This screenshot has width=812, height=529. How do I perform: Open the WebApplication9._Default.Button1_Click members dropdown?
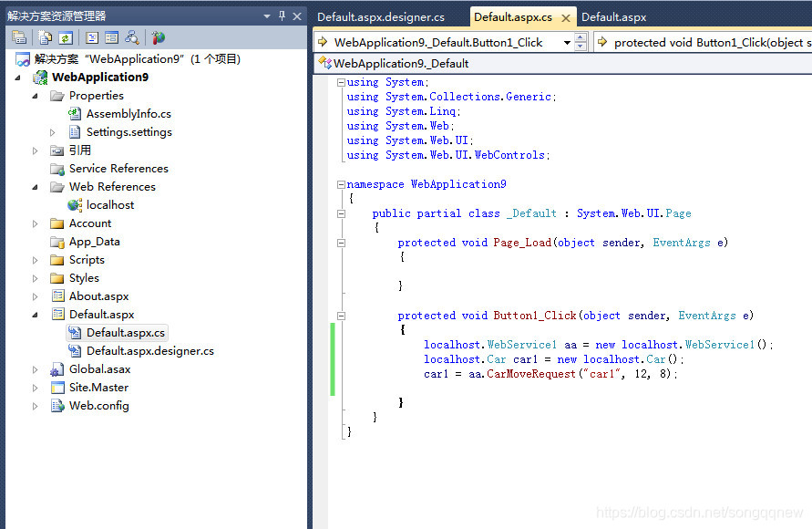pyautogui.click(x=567, y=43)
